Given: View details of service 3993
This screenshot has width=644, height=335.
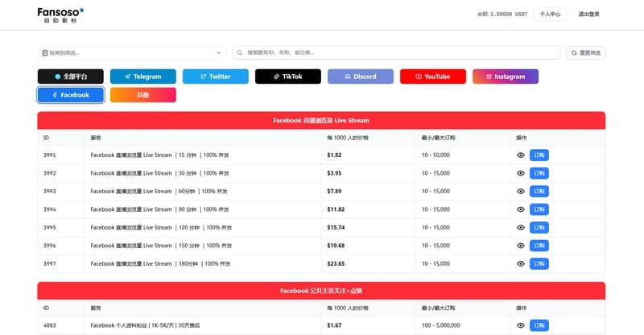Looking at the screenshot, I should click(x=520, y=192).
